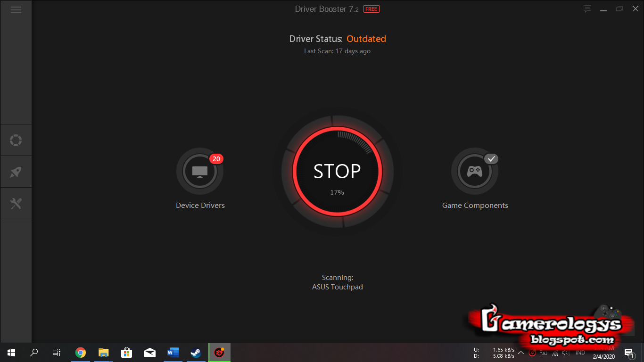Click the Last Scan: 17 days ago text
644x362 pixels.
coord(338,51)
